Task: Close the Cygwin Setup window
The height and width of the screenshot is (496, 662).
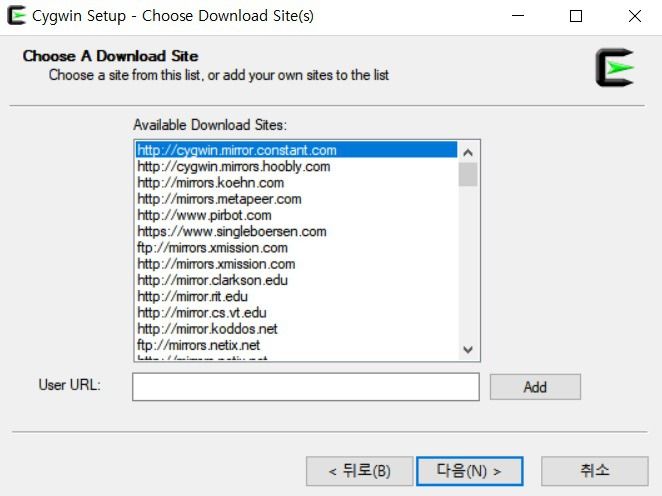Action: point(635,16)
